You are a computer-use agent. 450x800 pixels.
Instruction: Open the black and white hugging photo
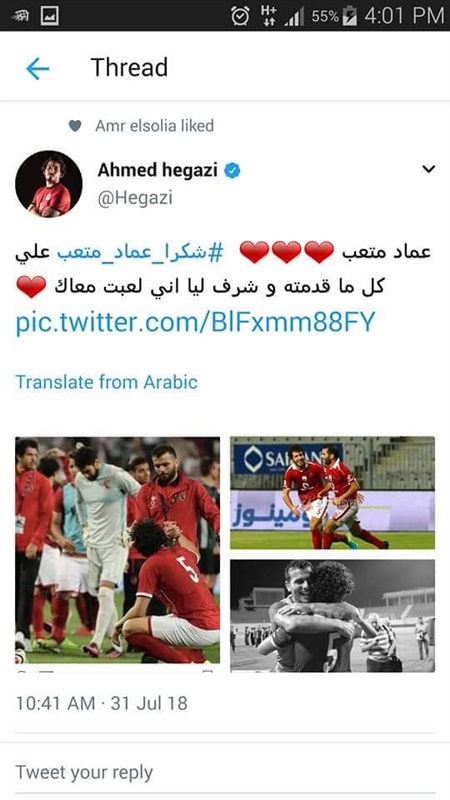coord(333,616)
